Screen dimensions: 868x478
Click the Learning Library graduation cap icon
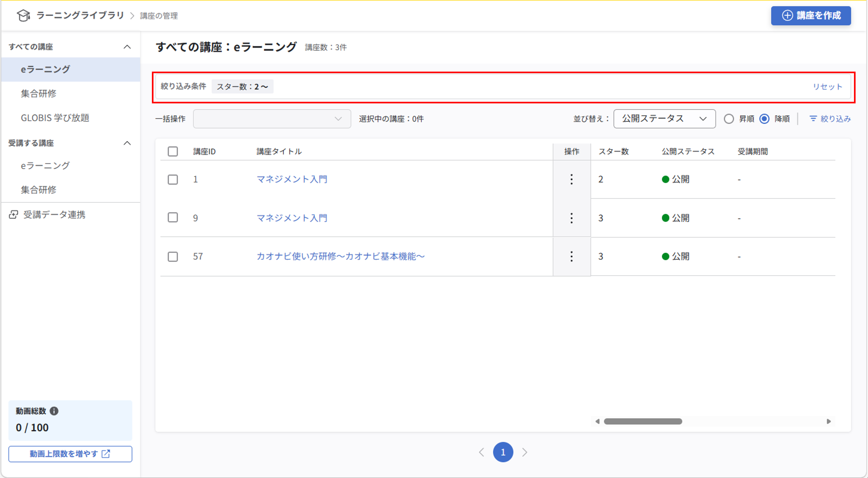tap(23, 16)
